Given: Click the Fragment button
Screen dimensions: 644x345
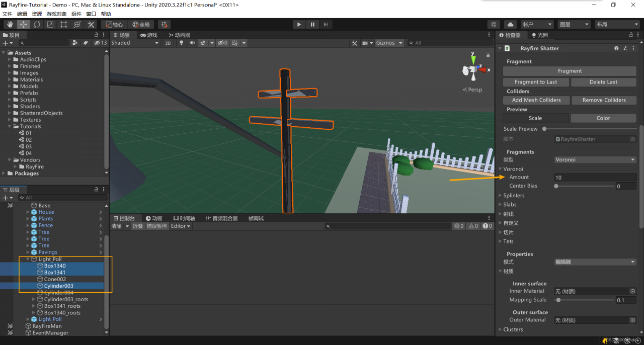Looking at the screenshot, I should tap(570, 71).
